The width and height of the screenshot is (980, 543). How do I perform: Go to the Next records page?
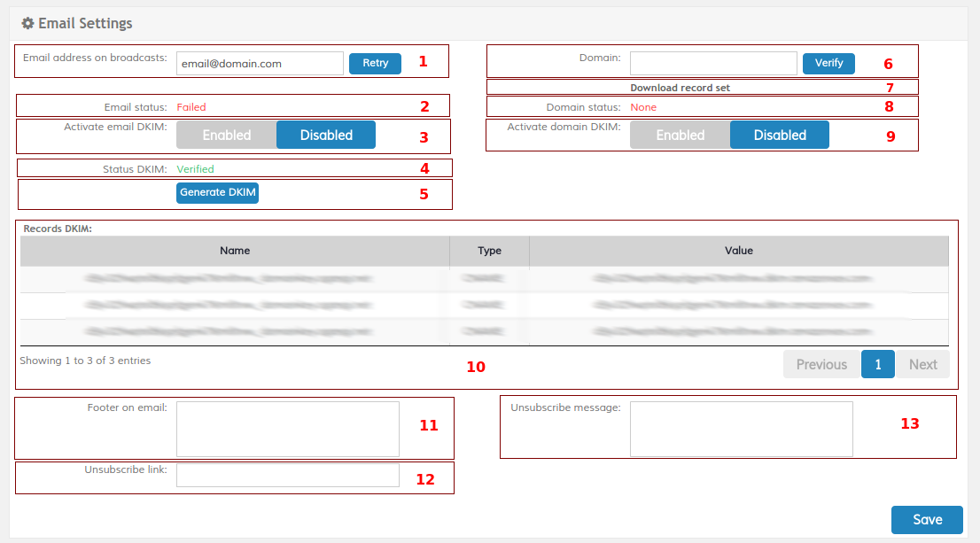pyautogui.click(x=922, y=364)
